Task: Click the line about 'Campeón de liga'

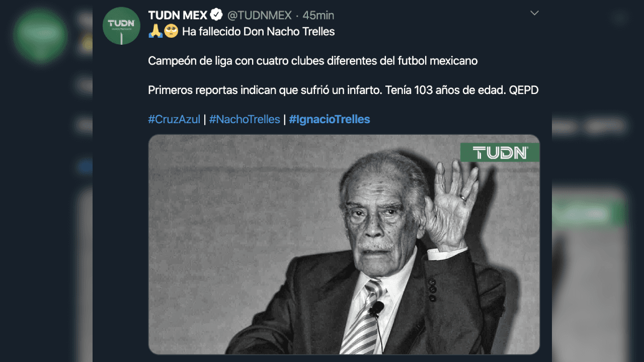Action: (x=312, y=60)
